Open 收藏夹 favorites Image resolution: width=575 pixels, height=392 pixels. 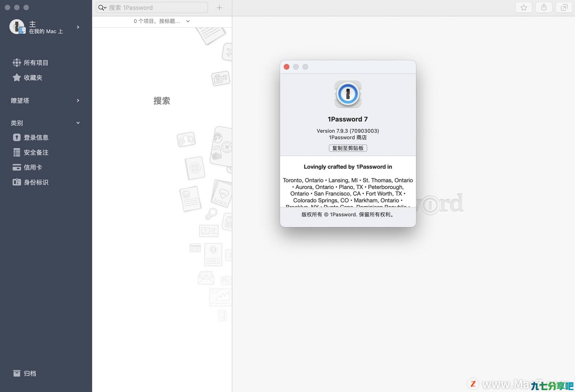pyautogui.click(x=33, y=78)
